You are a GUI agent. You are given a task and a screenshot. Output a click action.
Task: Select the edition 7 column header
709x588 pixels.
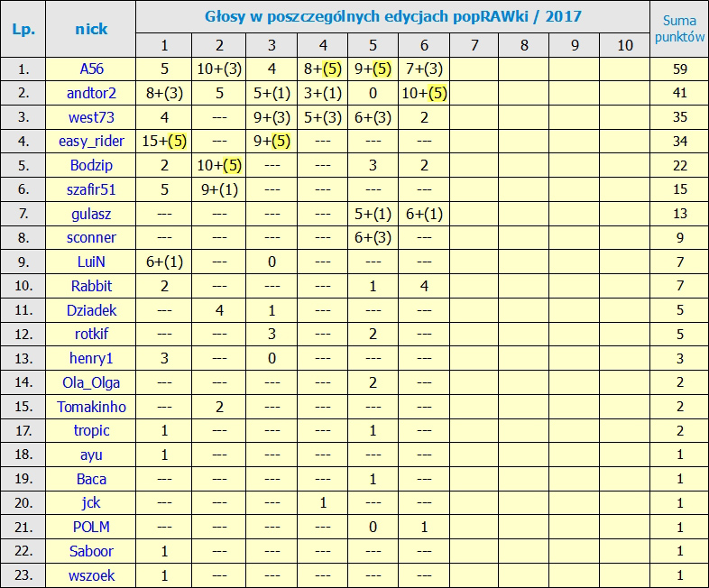click(x=474, y=45)
